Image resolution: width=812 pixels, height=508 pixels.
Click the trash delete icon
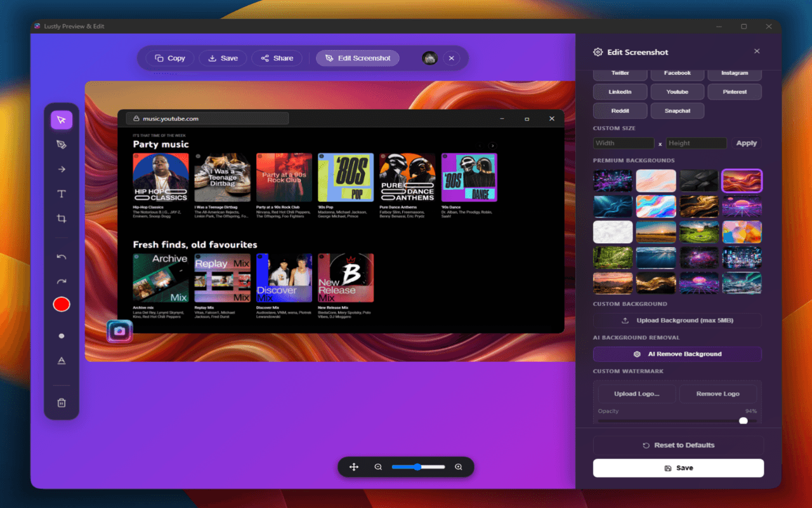[62, 403]
